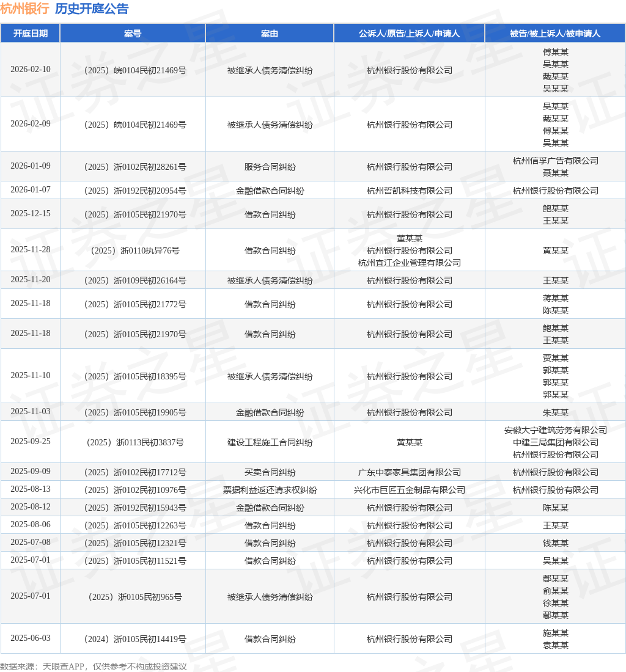626x672 pixels.
Task: Click defendant 安徽大宁建筑劳务有限公司
Action: tap(555, 430)
